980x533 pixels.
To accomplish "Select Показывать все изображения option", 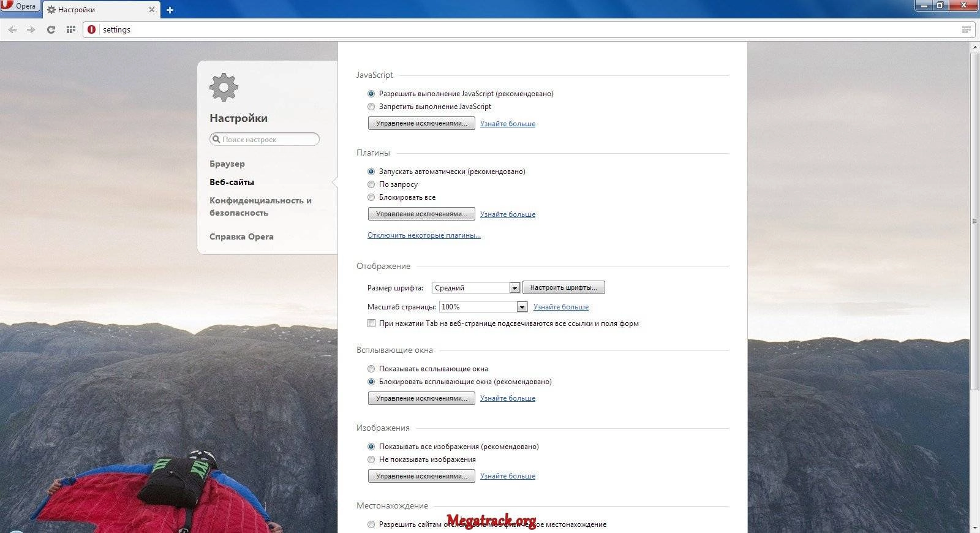I will (x=371, y=447).
